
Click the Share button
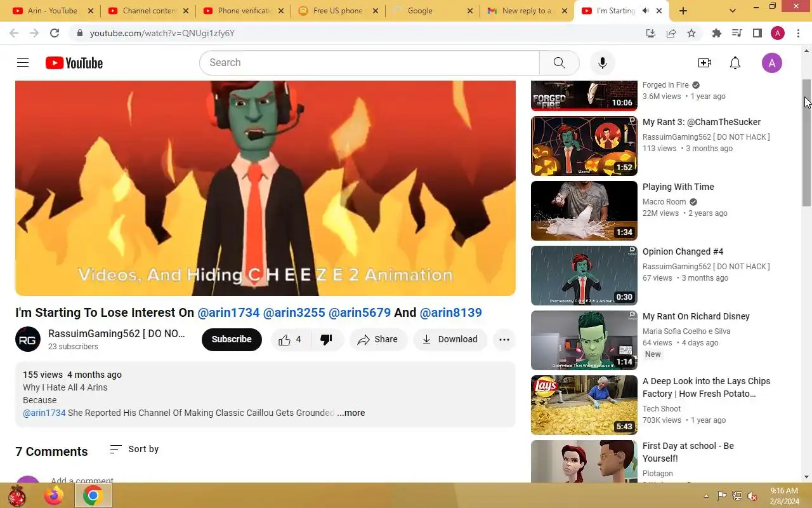point(377,339)
